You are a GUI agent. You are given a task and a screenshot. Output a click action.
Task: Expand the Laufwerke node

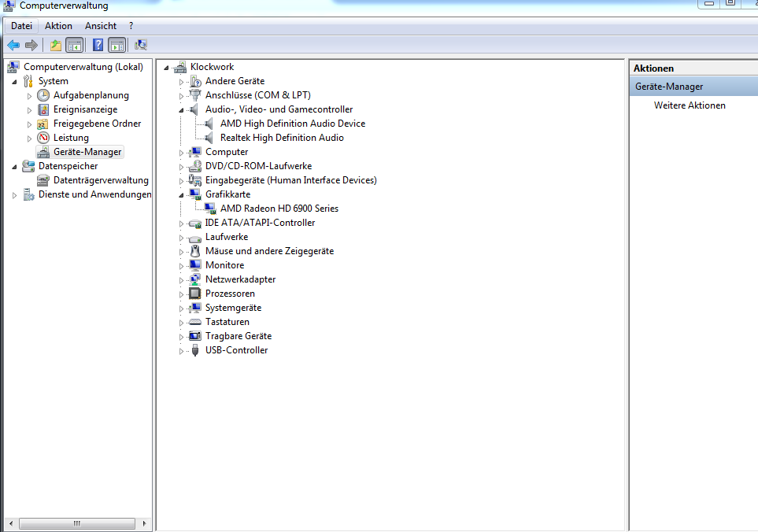(182, 238)
